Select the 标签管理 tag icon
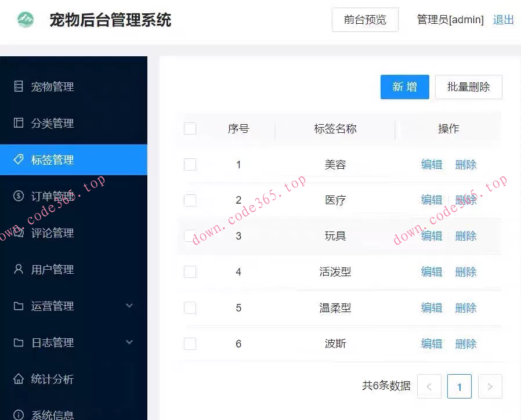 tap(19, 160)
